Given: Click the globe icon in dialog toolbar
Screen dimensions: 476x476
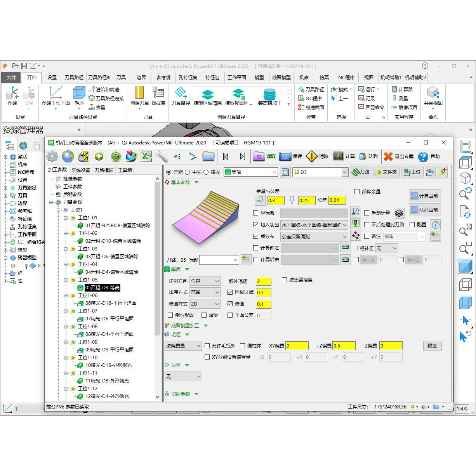Looking at the screenshot, I should pos(68,156).
